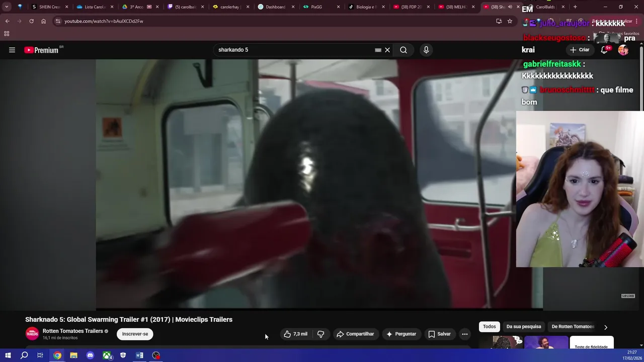Open File Explorer from taskbar
The height and width of the screenshot is (362, 644).
[73, 355]
